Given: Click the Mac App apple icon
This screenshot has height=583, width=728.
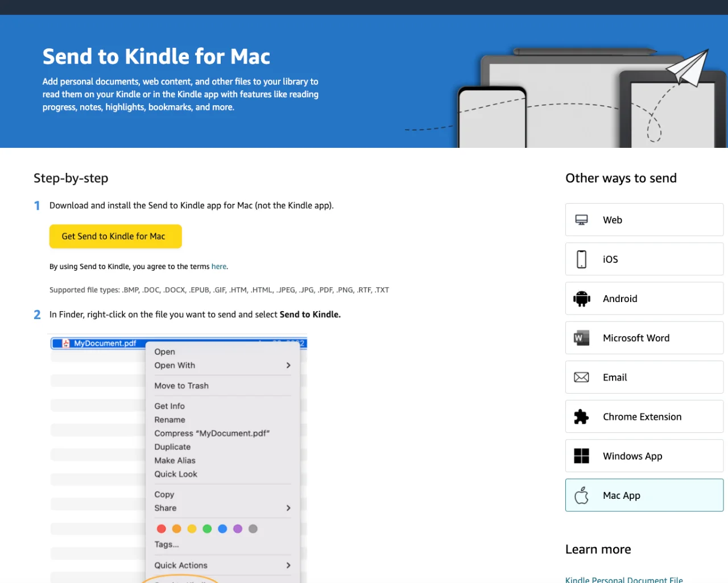Looking at the screenshot, I should [x=581, y=495].
